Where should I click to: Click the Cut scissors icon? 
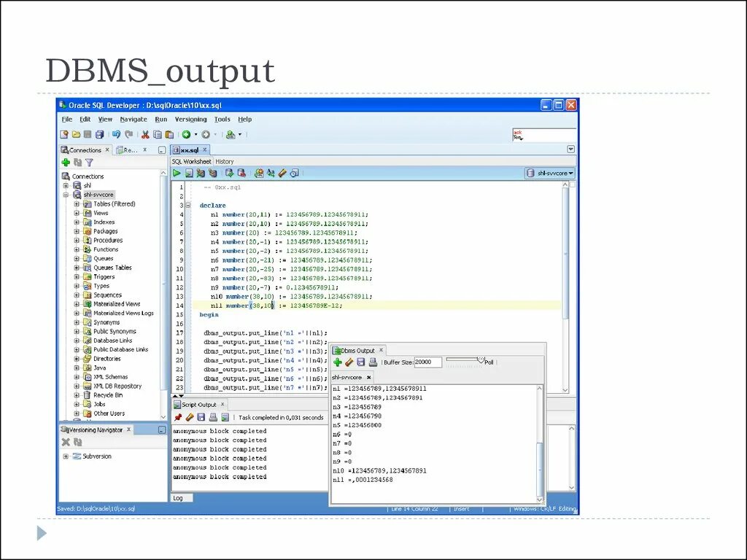[x=145, y=135]
